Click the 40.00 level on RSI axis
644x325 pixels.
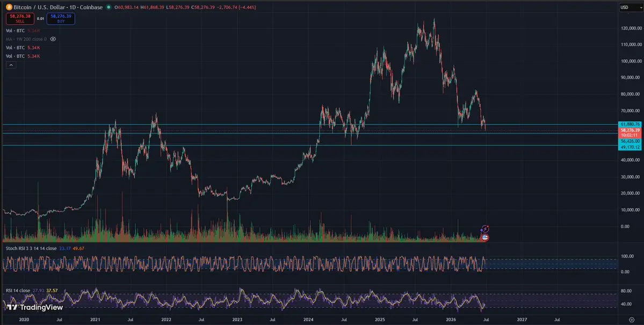coord(626,304)
